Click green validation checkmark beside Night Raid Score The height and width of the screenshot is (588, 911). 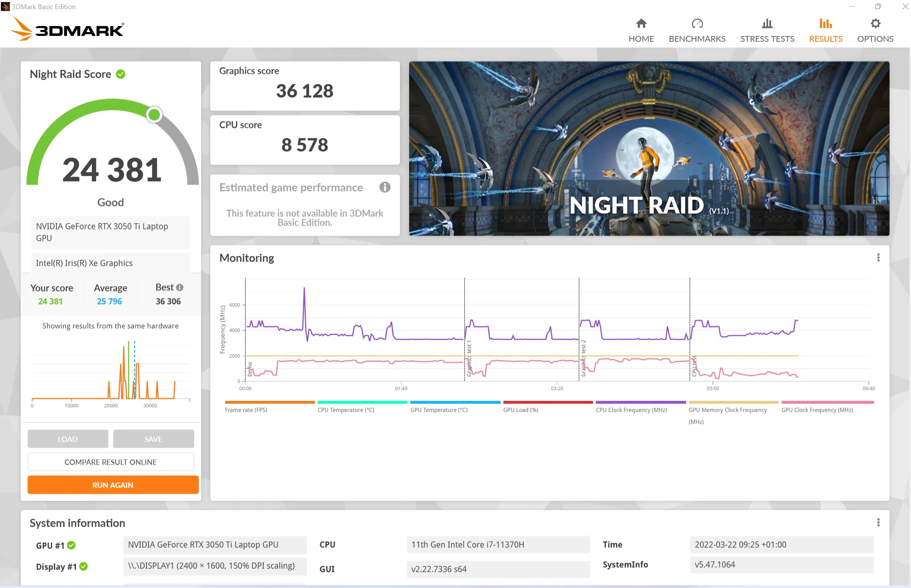pyautogui.click(x=121, y=74)
